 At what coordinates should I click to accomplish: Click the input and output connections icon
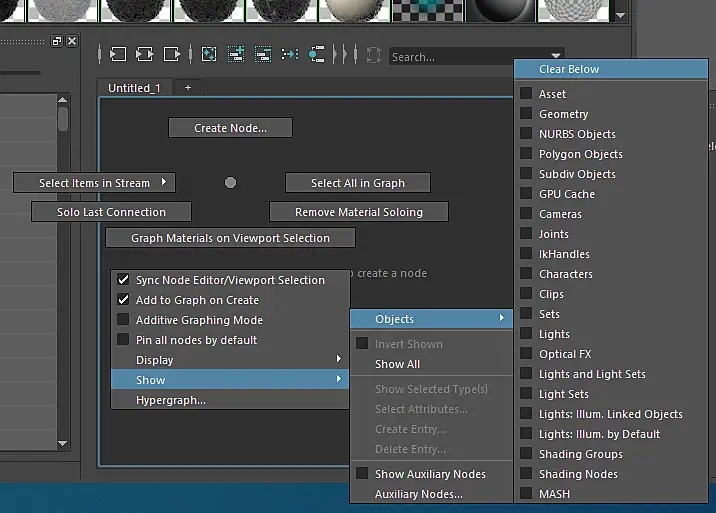144,54
